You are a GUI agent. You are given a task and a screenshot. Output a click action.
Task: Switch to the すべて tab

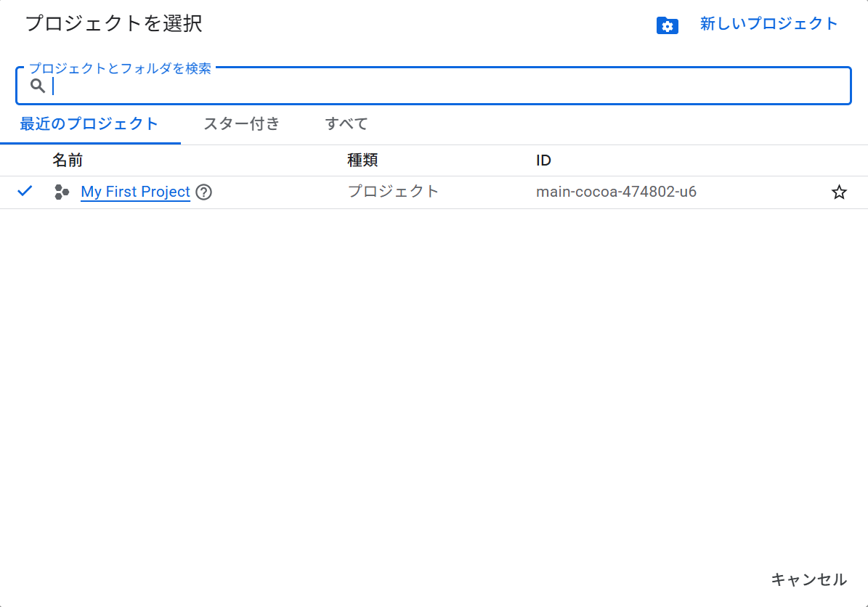[346, 124]
